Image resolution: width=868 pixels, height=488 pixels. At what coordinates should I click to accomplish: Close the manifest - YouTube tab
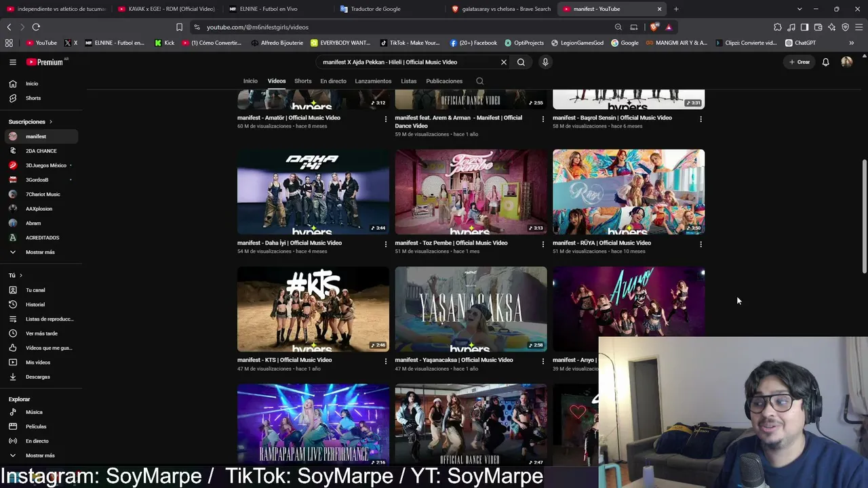pos(659,9)
